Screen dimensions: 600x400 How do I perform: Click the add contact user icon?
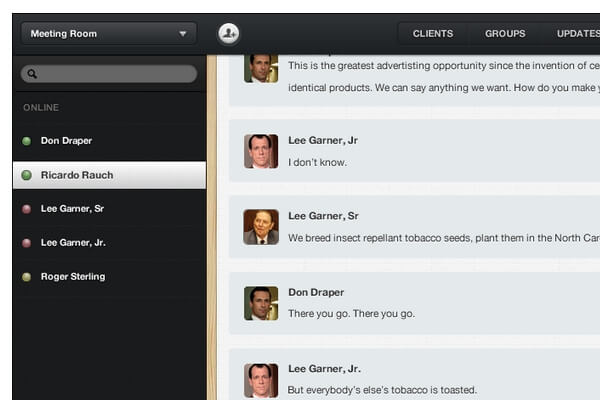(x=229, y=33)
